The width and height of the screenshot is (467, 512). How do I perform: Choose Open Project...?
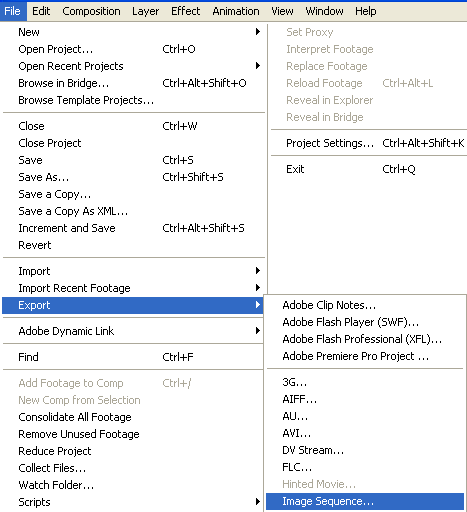(x=133, y=49)
